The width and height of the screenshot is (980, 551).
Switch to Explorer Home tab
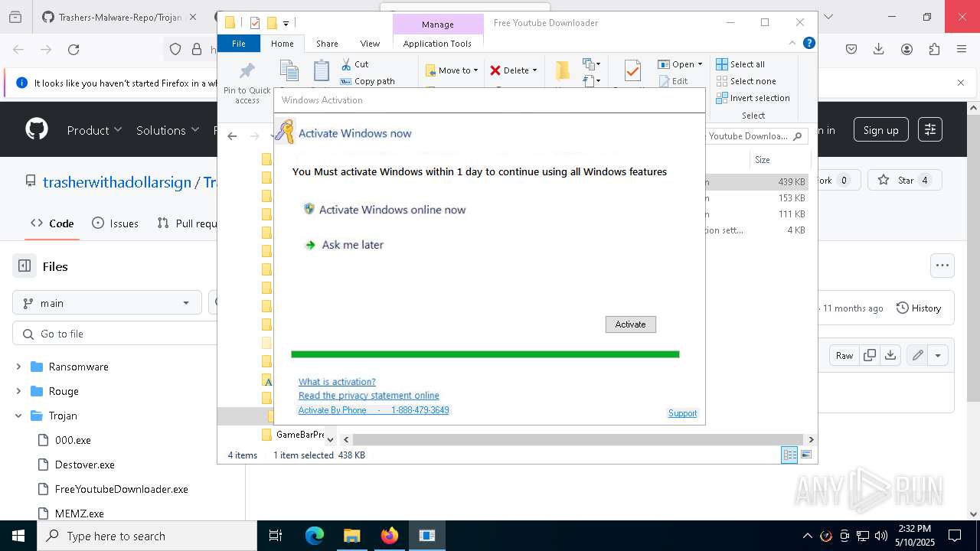283,44
